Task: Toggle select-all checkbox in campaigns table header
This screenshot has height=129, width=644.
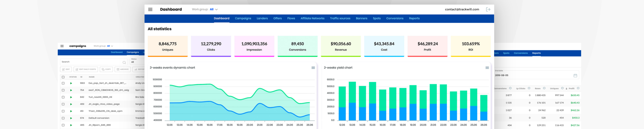Action: coord(63,77)
